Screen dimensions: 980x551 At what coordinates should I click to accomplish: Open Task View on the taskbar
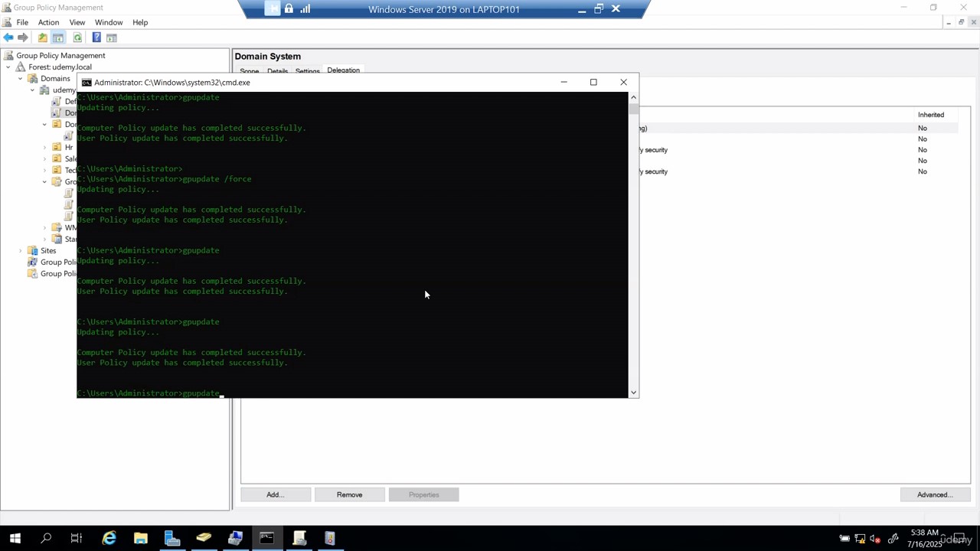point(77,538)
